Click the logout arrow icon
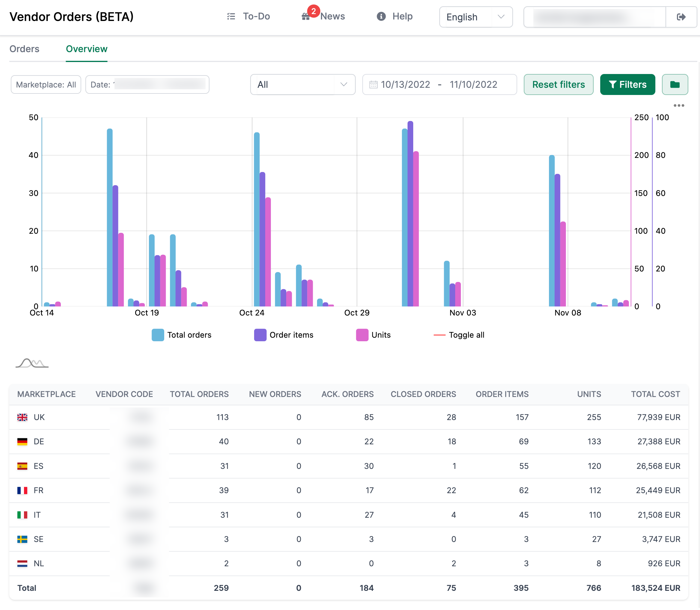The width and height of the screenshot is (700, 610). [x=681, y=17]
